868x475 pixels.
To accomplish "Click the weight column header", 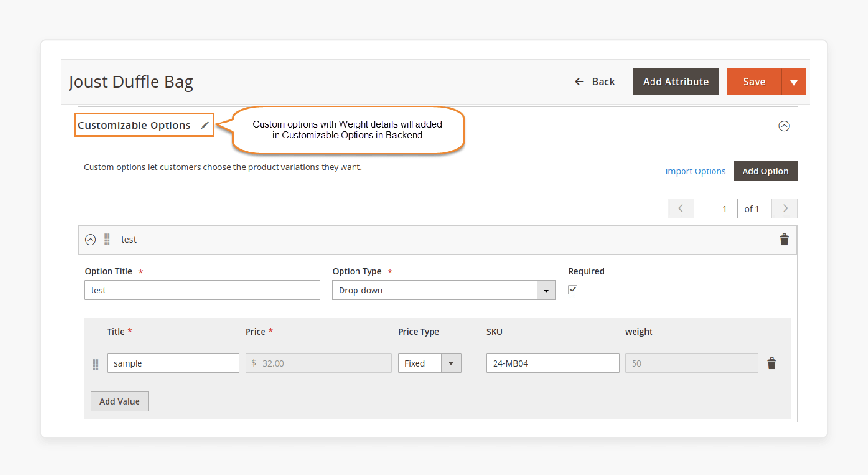I will click(638, 332).
